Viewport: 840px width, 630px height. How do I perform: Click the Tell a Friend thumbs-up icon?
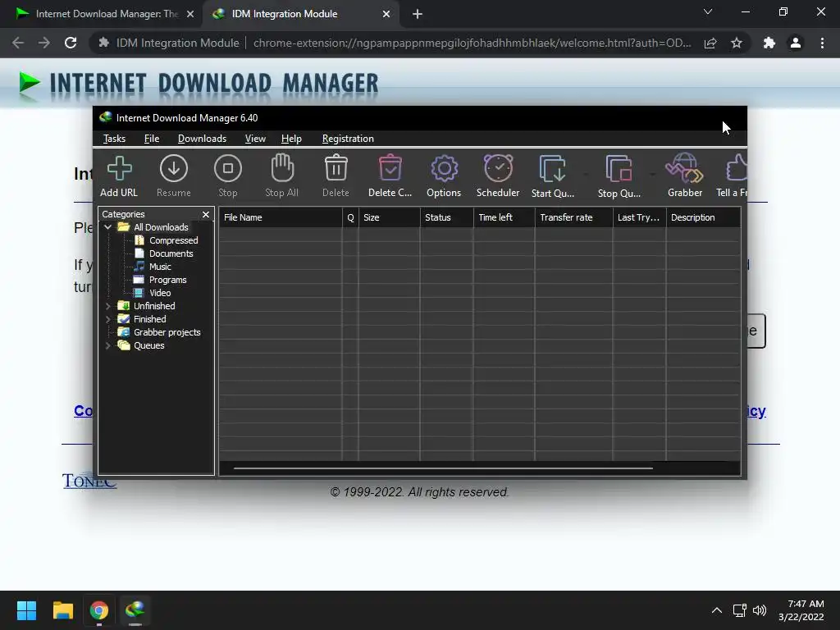tap(737, 168)
